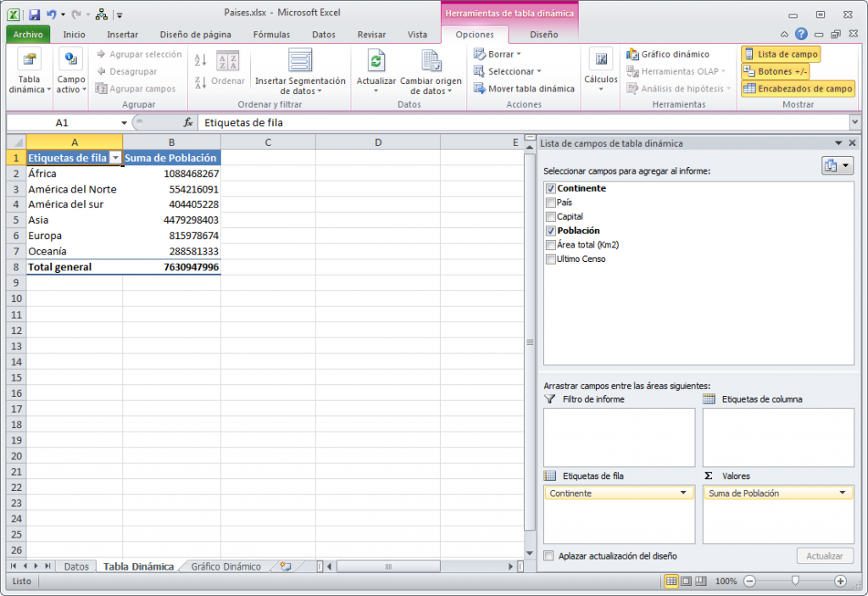
Task: Click zoom out minus button
Action: click(x=749, y=581)
